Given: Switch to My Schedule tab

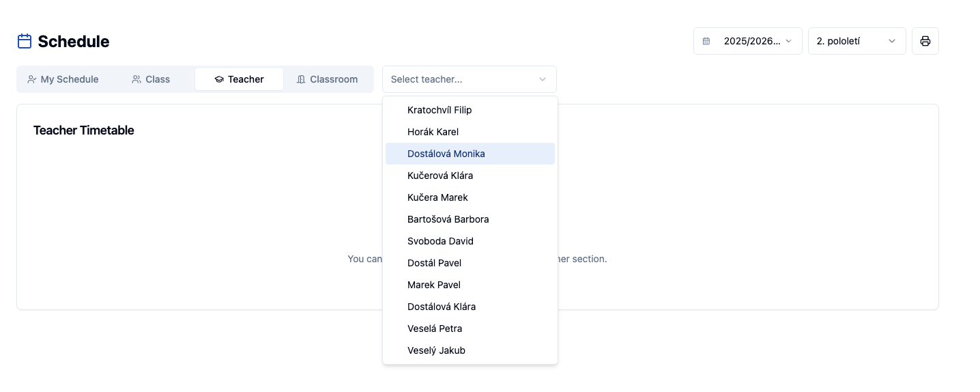Looking at the screenshot, I should (x=63, y=79).
